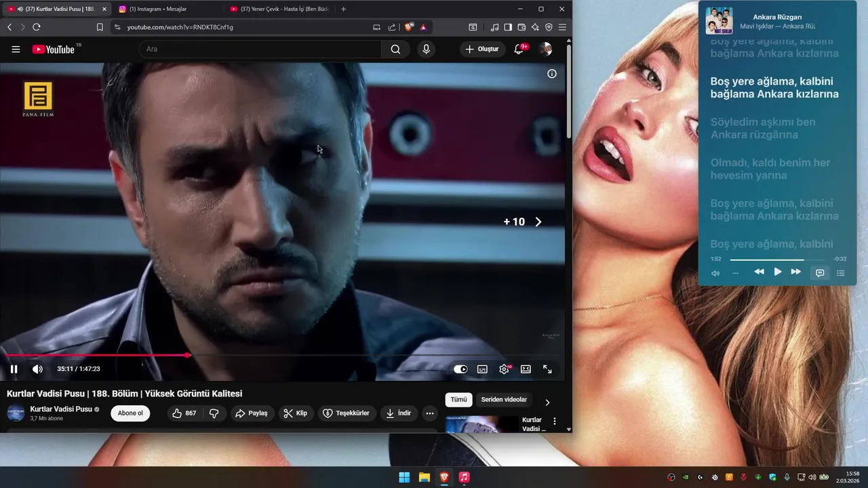Image resolution: width=868 pixels, height=488 pixels.
Task: Open the YouTube account avatar menu
Action: click(545, 49)
